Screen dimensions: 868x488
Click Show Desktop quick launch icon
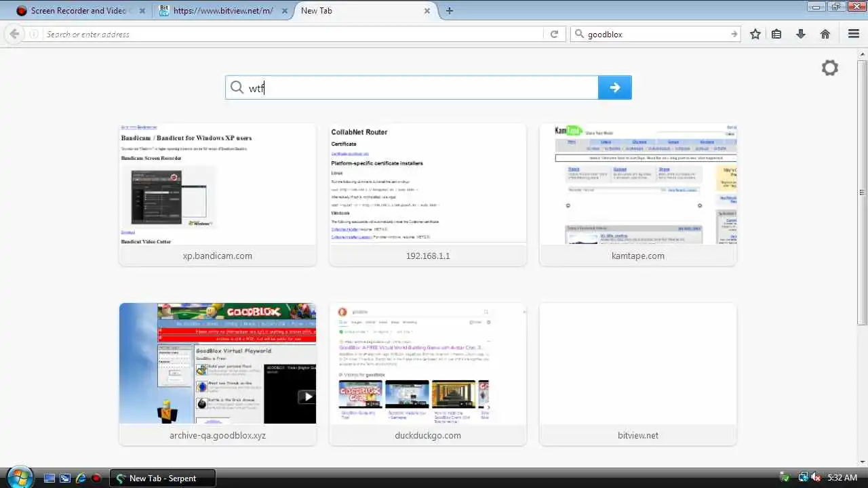click(x=50, y=478)
